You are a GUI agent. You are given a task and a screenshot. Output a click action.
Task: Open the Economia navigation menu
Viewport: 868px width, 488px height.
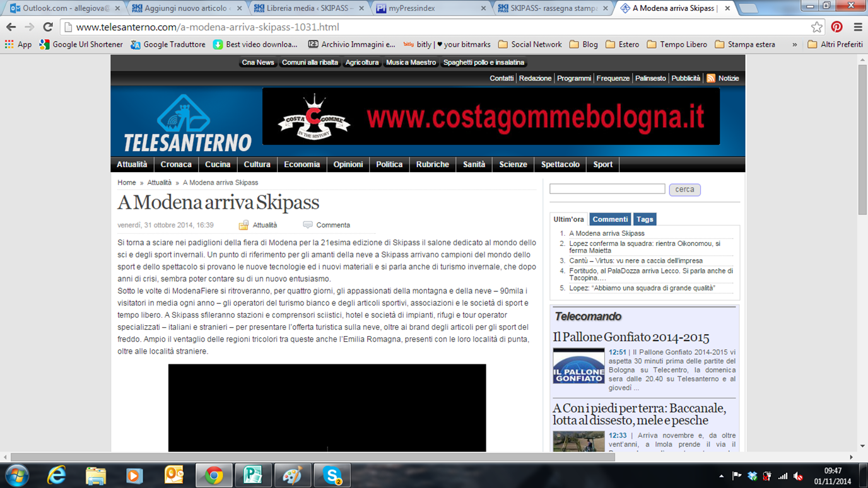pos(302,165)
